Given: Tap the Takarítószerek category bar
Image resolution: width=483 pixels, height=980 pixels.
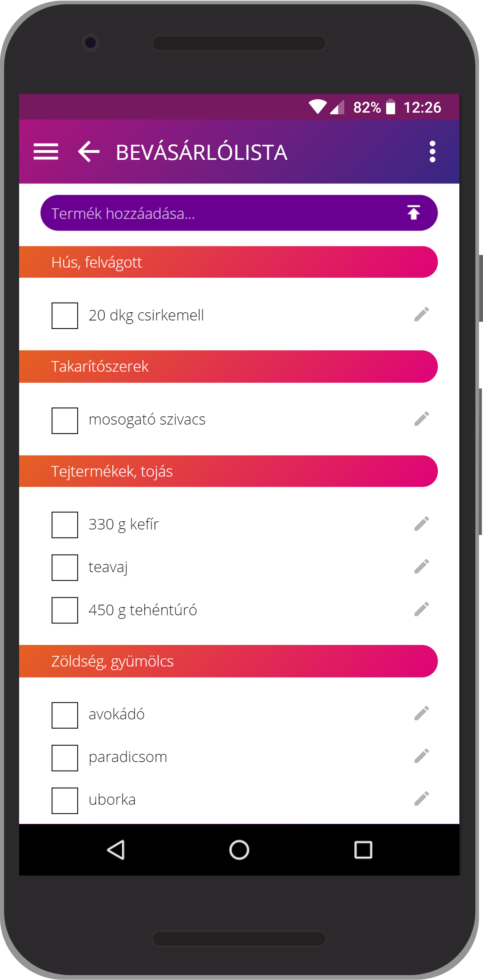Looking at the screenshot, I should coord(228,366).
